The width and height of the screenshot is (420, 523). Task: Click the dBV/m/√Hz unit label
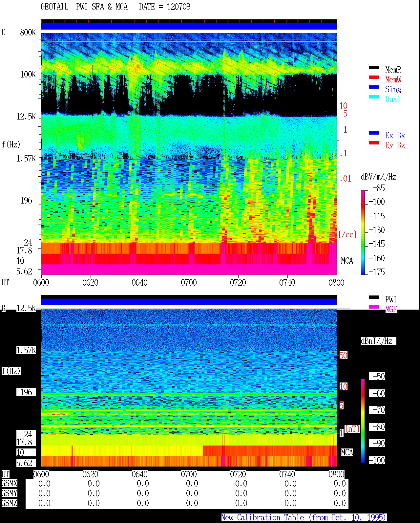coord(379,177)
